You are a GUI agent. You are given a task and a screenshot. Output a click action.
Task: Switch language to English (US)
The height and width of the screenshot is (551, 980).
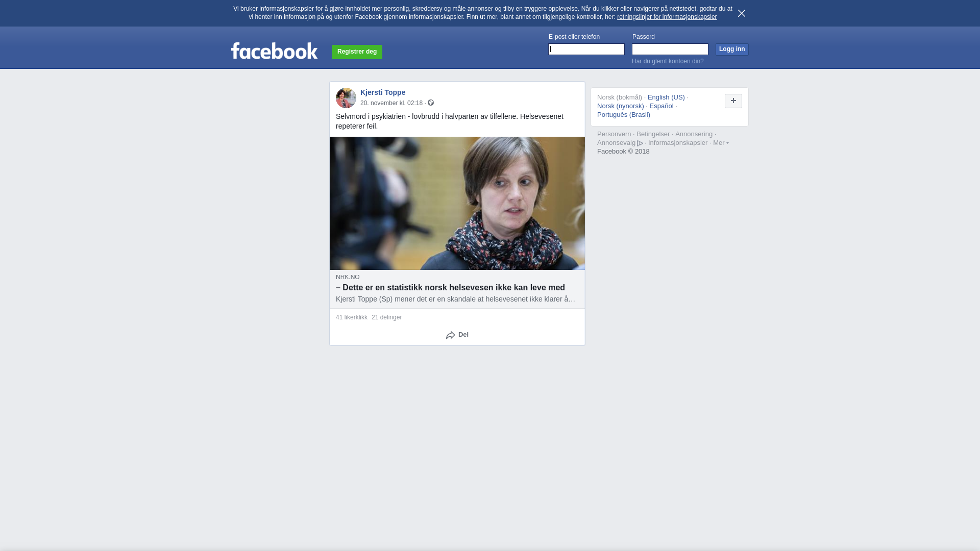point(666,97)
